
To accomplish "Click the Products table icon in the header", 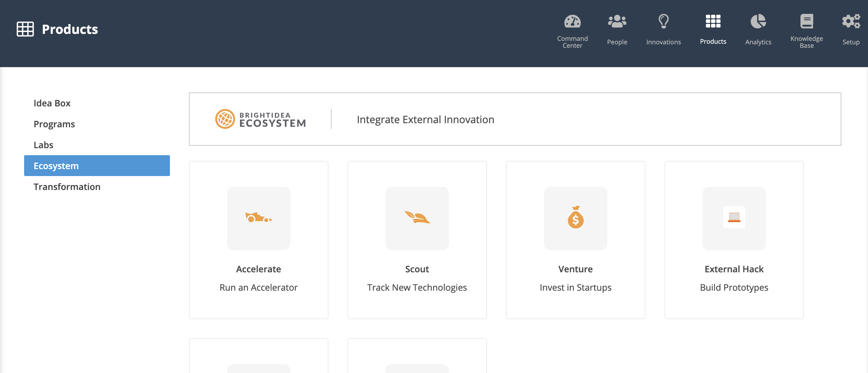I will coord(25,29).
